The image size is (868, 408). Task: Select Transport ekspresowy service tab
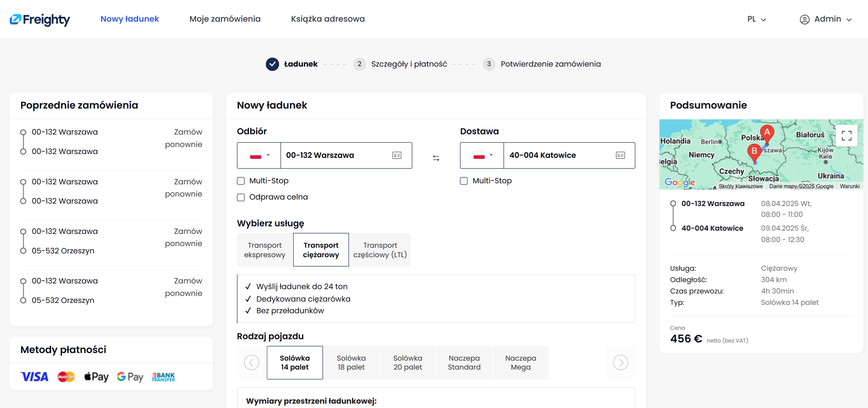(x=264, y=250)
